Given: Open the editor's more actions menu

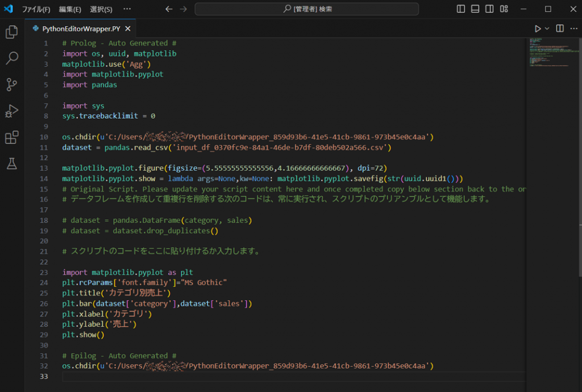Looking at the screenshot, I should tap(573, 28).
